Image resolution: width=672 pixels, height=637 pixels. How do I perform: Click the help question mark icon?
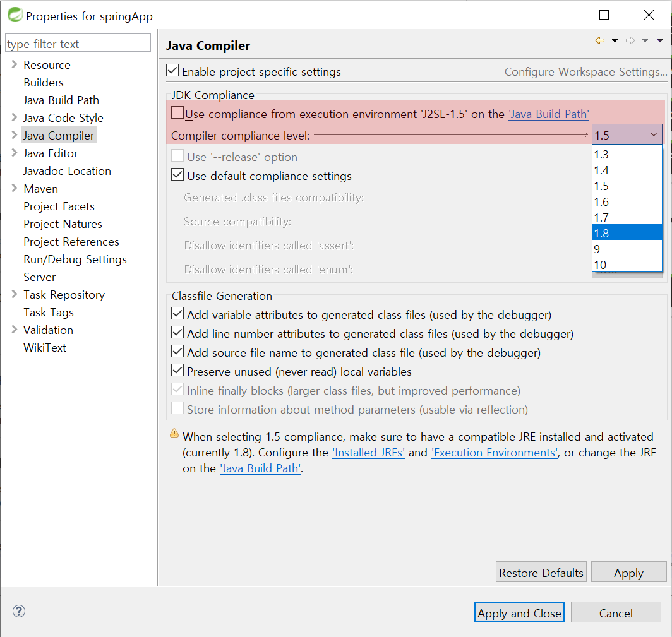tap(19, 611)
